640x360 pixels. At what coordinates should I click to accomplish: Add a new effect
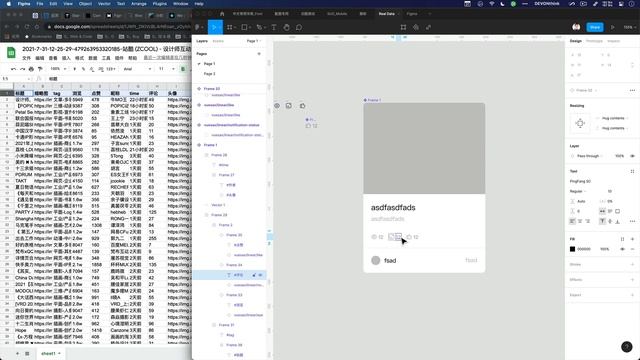click(632, 280)
